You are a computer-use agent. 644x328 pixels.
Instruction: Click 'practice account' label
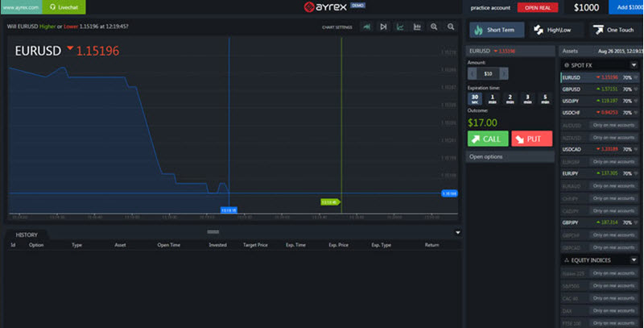490,8
